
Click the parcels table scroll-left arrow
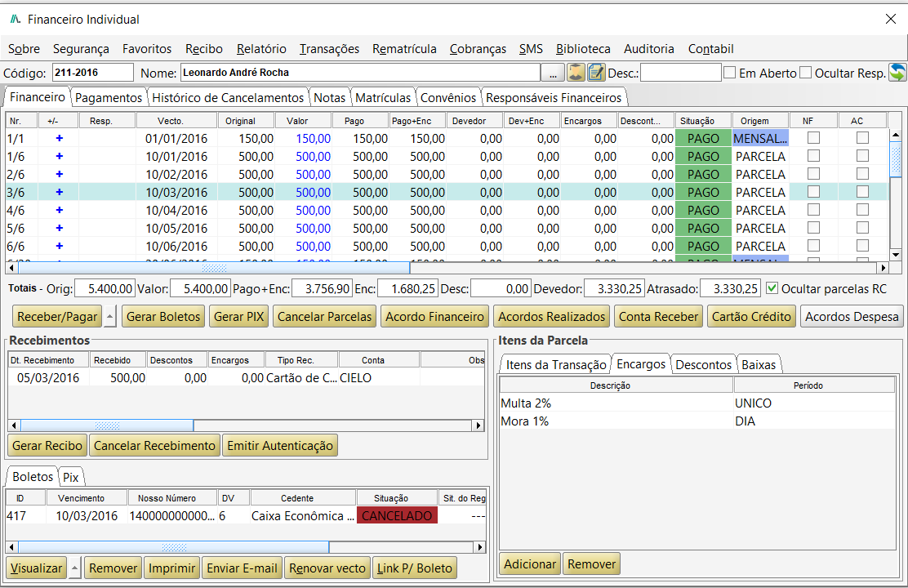(11, 268)
